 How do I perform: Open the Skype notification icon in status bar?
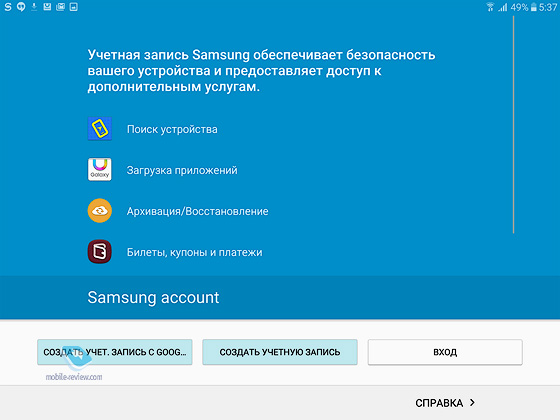point(8,7)
